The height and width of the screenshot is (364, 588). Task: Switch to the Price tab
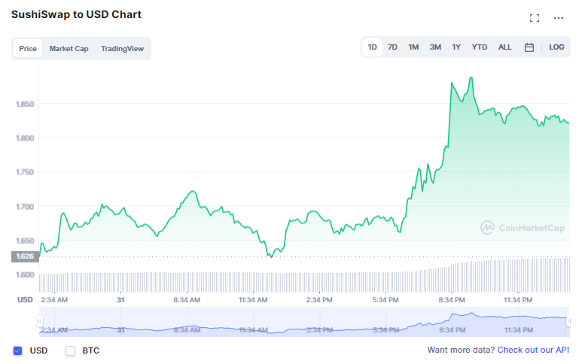pos(28,49)
